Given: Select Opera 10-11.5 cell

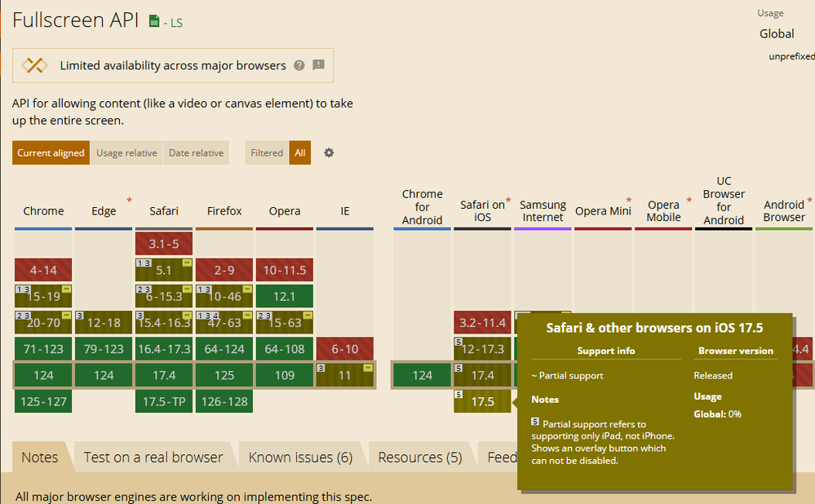Looking at the screenshot, I should tap(285, 270).
